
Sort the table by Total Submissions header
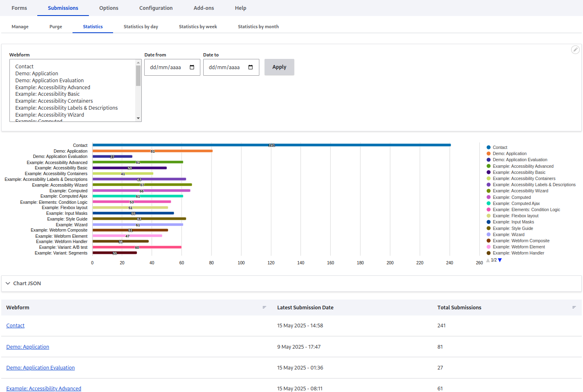pyautogui.click(x=459, y=307)
